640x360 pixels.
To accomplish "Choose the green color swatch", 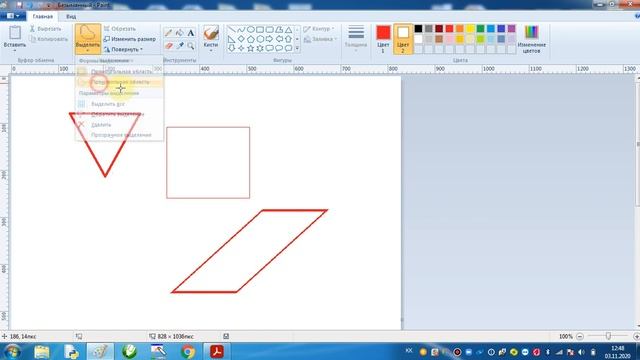I will (x=480, y=29).
